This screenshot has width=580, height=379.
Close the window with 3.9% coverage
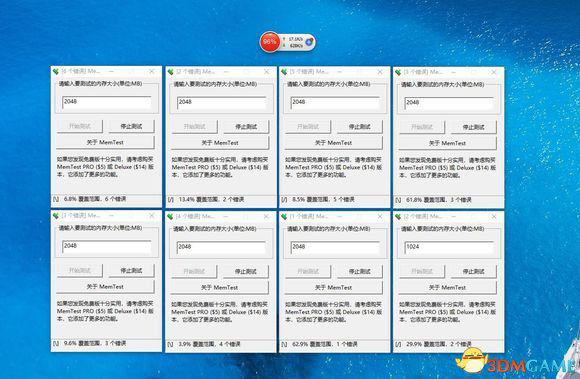point(267,216)
